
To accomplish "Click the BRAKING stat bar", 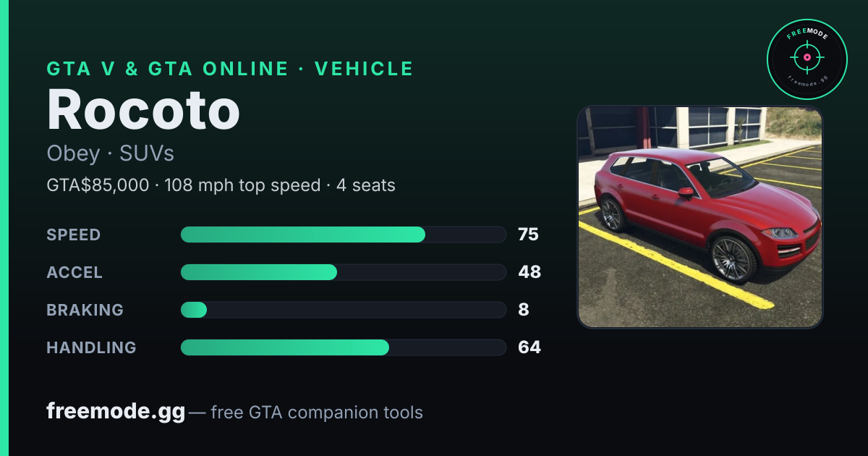I will pyautogui.click(x=343, y=310).
